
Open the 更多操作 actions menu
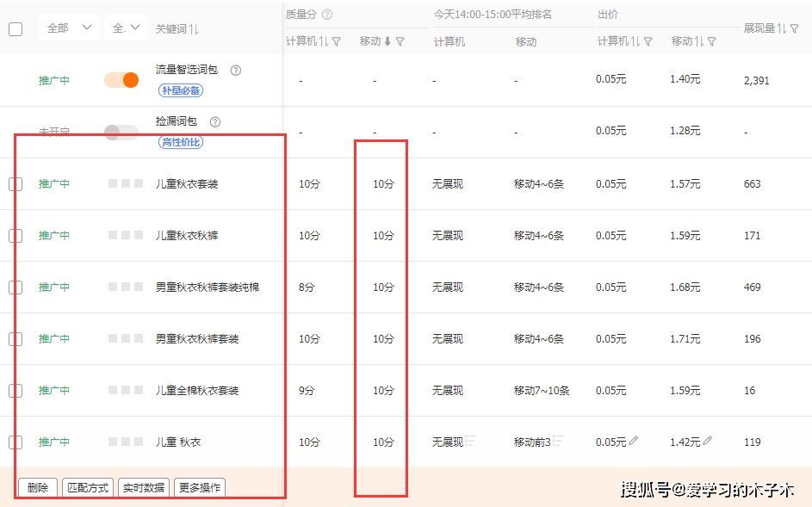click(199, 487)
